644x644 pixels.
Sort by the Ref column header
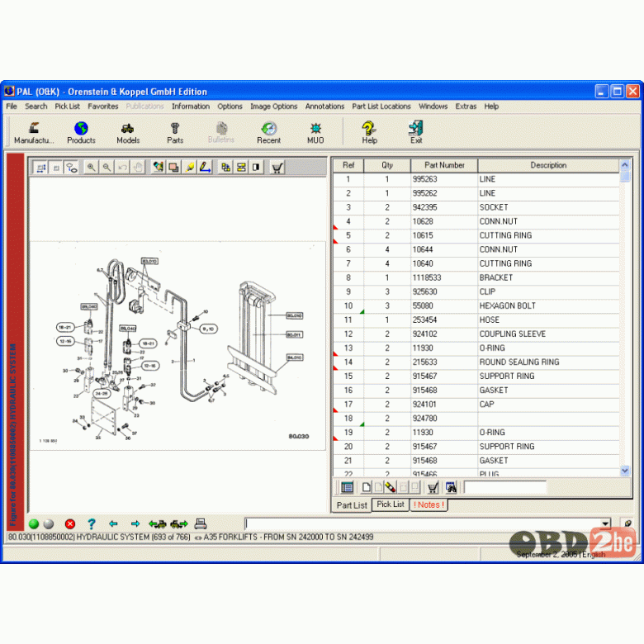click(x=348, y=165)
